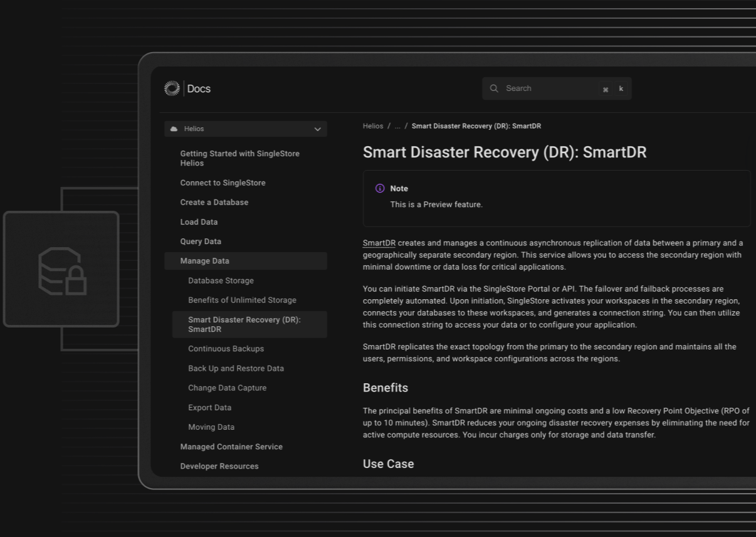Image resolution: width=756 pixels, height=537 pixels.
Task: Open Benefits of Unlimited Storage
Action: [242, 300]
